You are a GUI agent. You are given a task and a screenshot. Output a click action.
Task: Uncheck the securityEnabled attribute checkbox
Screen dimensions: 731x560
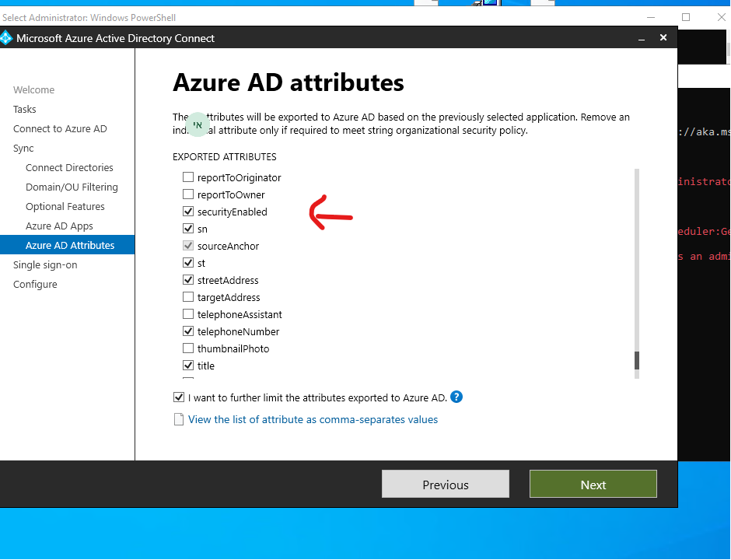188,212
